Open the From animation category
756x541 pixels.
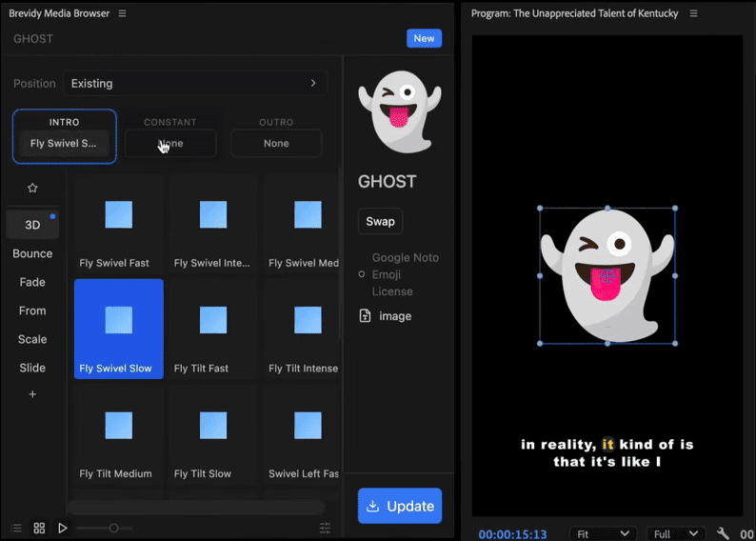(x=32, y=311)
